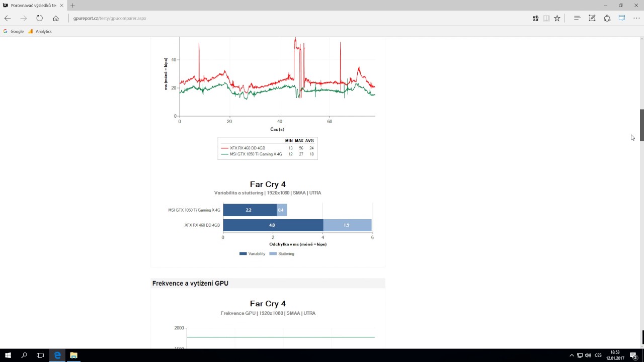Screen dimensions: 644x362
Task: Open the blue extension icon in toolbar
Action: pos(622,18)
